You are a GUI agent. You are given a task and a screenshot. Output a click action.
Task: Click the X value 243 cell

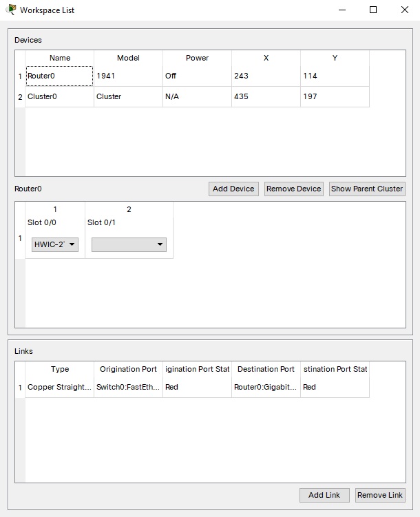266,76
